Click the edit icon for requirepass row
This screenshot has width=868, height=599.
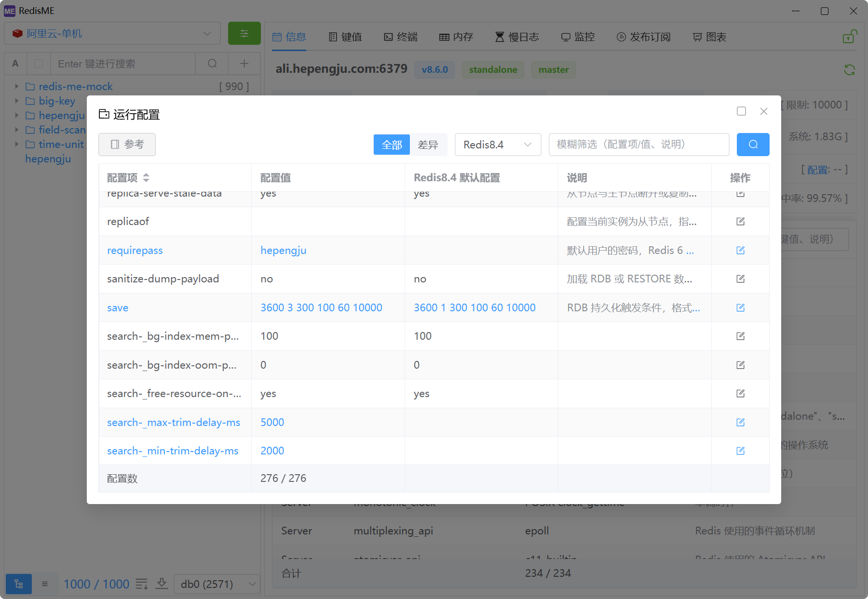[x=740, y=250]
